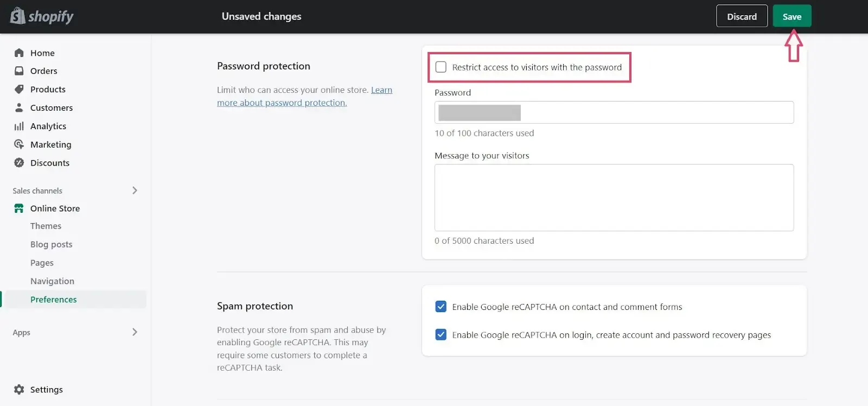Click the Message to your visitors text area
The image size is (868, 406).
(x=614, y=198)
